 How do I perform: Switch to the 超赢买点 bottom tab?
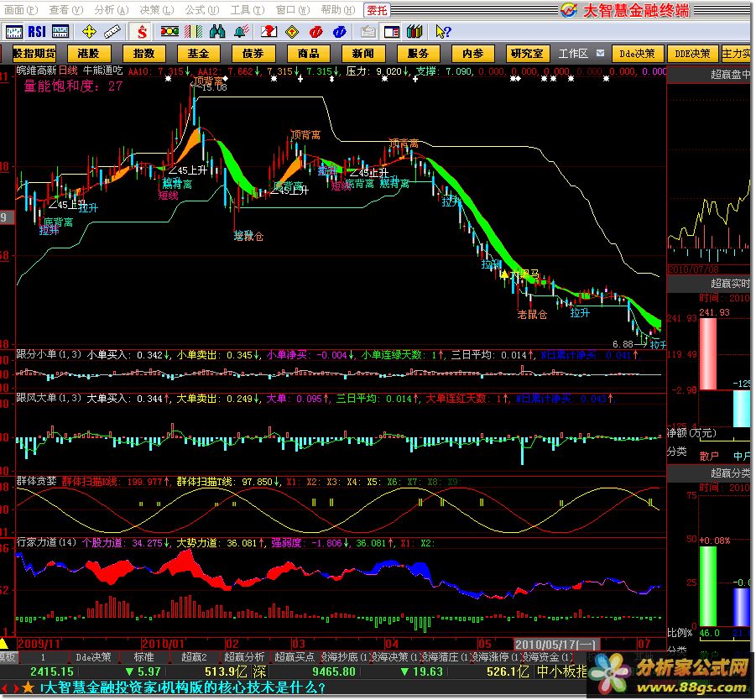295,657
